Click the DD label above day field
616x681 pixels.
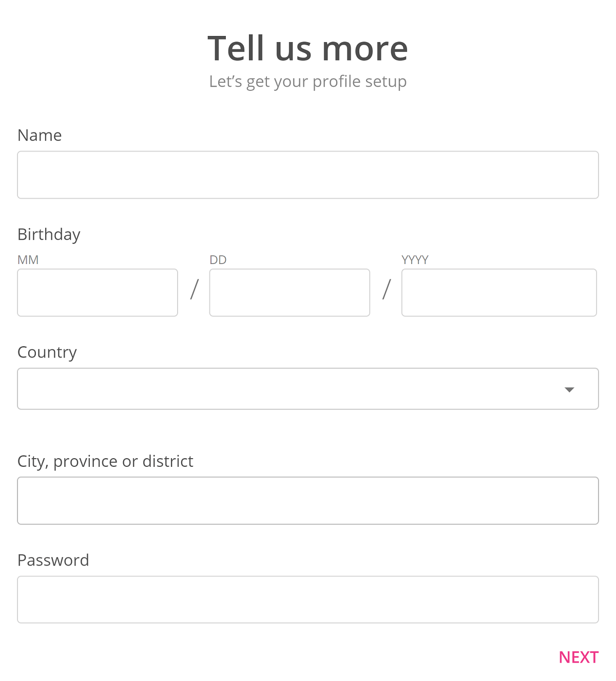point(218,260)
